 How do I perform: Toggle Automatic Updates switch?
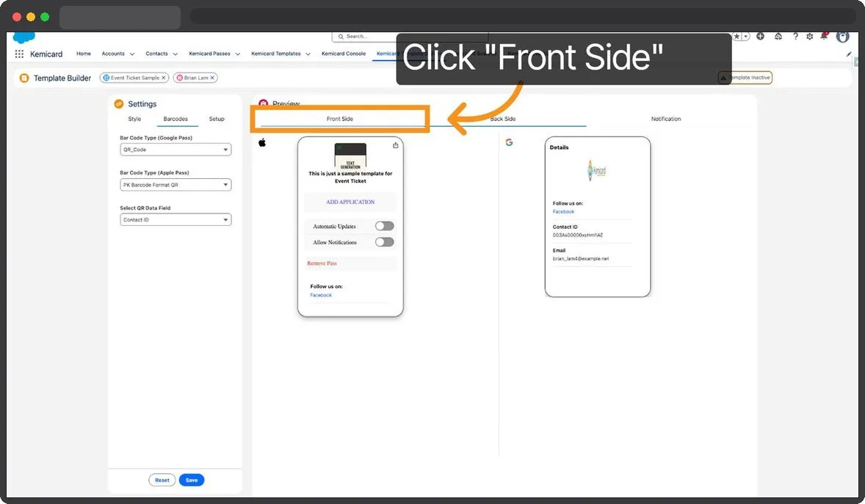(x=385, y=226)
